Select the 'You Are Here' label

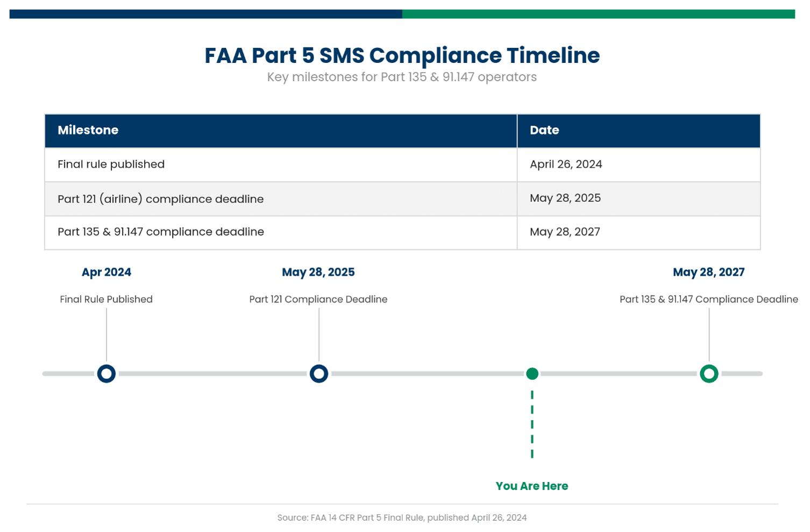click(x=532, y=486)
